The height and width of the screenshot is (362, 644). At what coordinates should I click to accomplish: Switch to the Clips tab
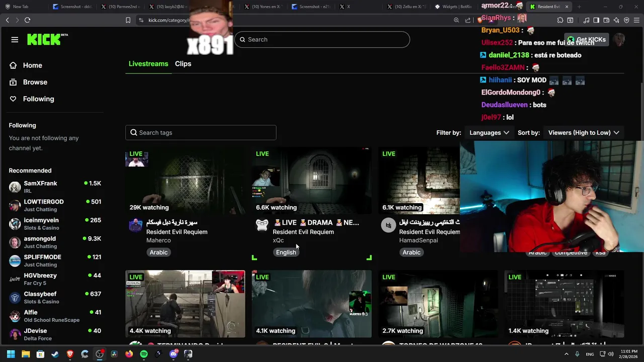tap(183, 64)
